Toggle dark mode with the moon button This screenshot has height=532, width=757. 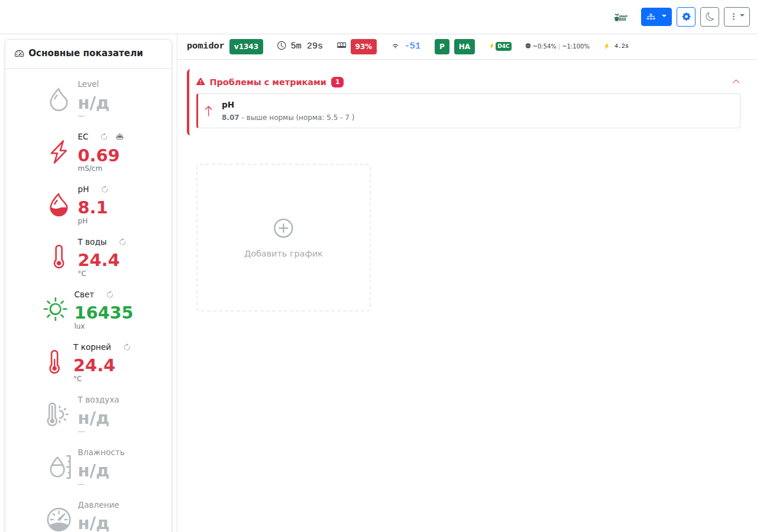pyautogui.click(x=710, y=17)
